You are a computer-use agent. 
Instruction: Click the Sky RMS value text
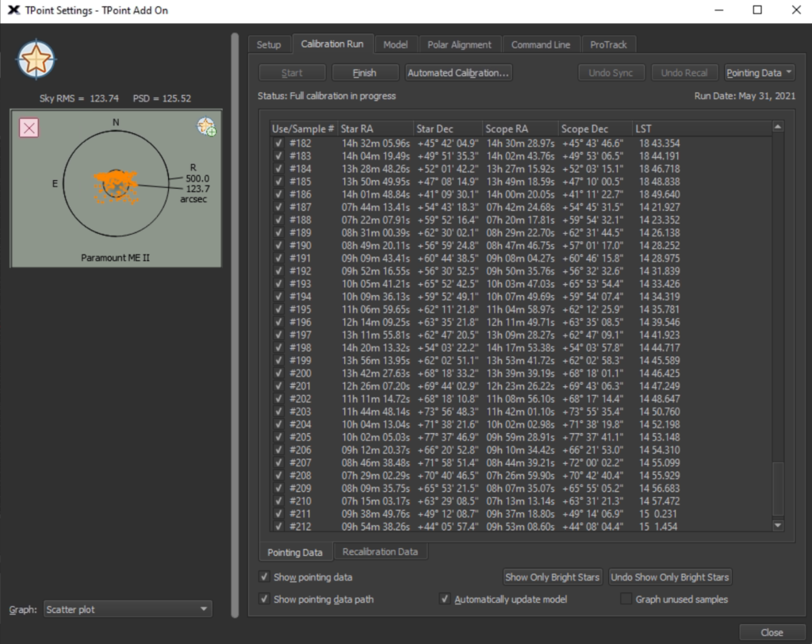click(x=79, y=98)
